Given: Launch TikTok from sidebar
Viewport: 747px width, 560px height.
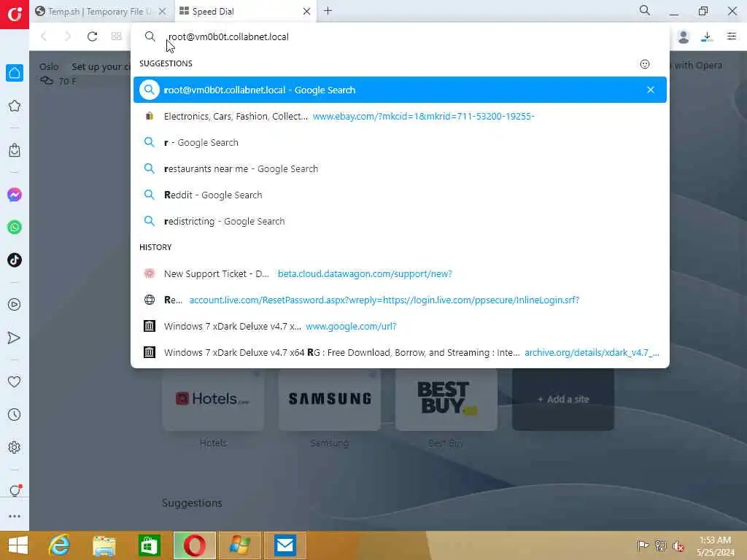Looking at the screenshot, I should tap(15, 260).
